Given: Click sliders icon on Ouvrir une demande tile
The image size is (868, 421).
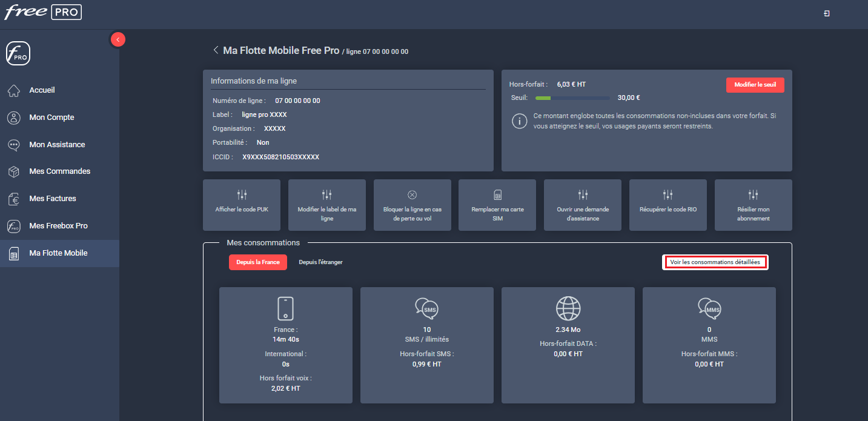Looking at the screenshot, I should pyautogui.click(x=583, y=194).
